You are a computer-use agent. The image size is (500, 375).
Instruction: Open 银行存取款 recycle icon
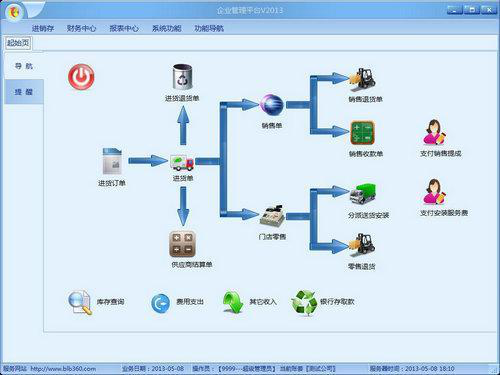pos(304,303)
